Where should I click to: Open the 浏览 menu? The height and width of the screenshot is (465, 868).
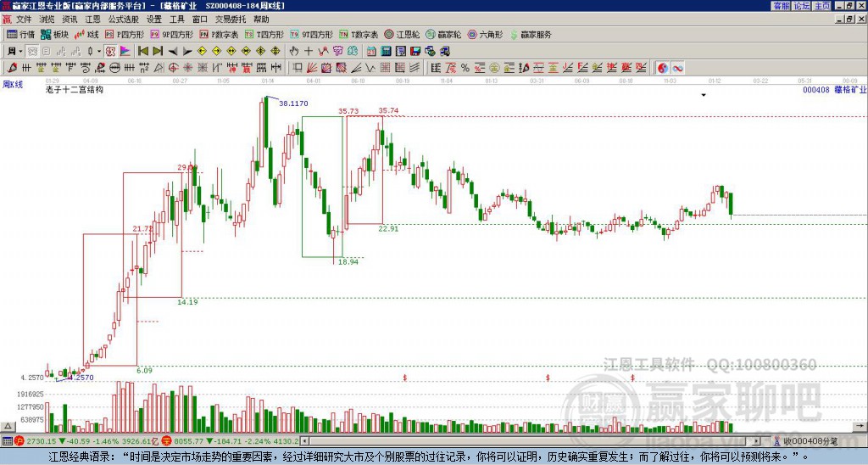pos(47,20)
